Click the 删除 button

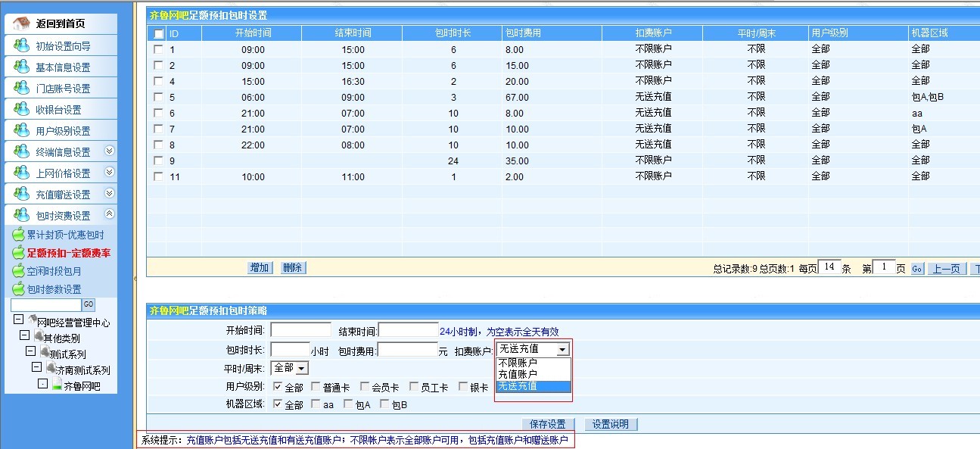click(x=293, y=267)
